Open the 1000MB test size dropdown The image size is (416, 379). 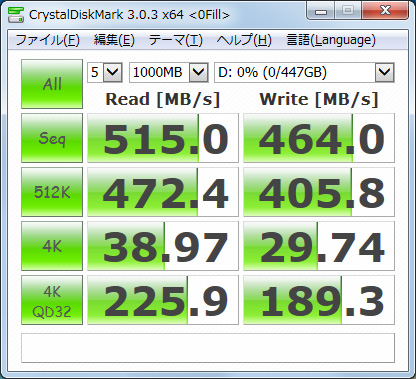coord(169,72)
